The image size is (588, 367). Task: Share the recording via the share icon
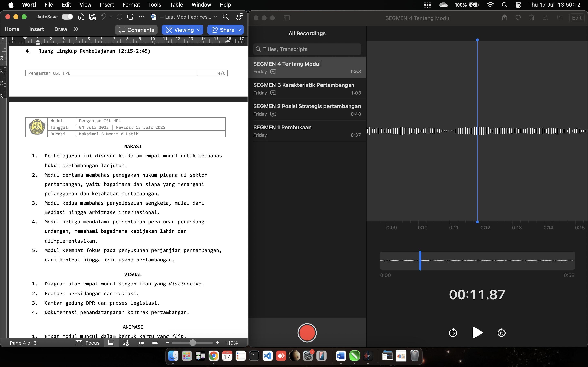[x=504, y=18]
